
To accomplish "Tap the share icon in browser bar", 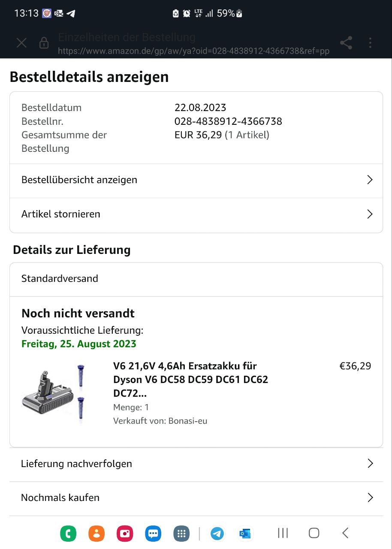I will pyautogui.click(x=346, y=42).
